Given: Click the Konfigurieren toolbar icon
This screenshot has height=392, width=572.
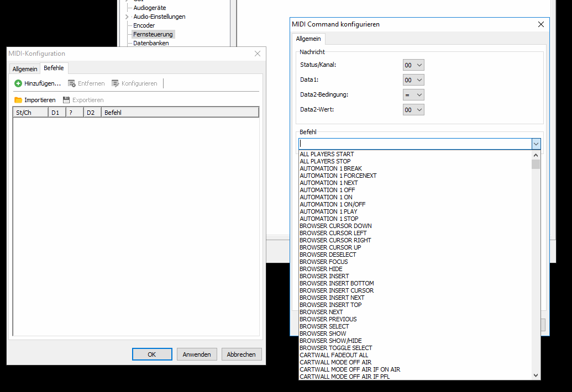Looking at the screenshot, I should pos(116,83).
